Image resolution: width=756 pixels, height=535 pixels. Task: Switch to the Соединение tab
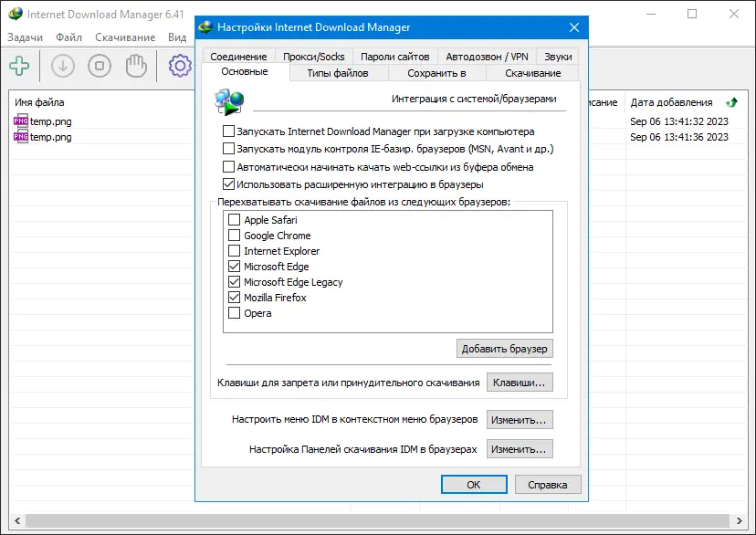tap(238, 57)
